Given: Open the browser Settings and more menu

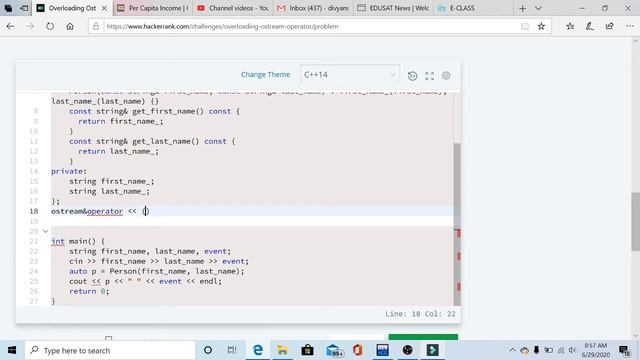Looking at the screenshot, I should pos(630,27).
